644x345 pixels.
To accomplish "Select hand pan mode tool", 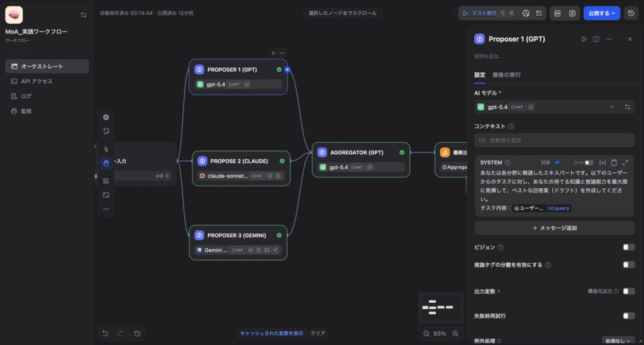I will [x=106, y=163].
